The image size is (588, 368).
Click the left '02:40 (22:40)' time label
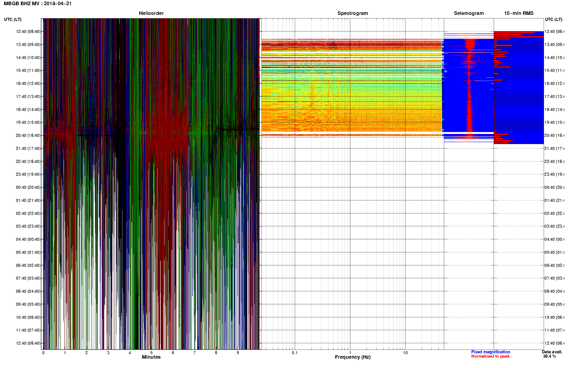tap(28, 213)
